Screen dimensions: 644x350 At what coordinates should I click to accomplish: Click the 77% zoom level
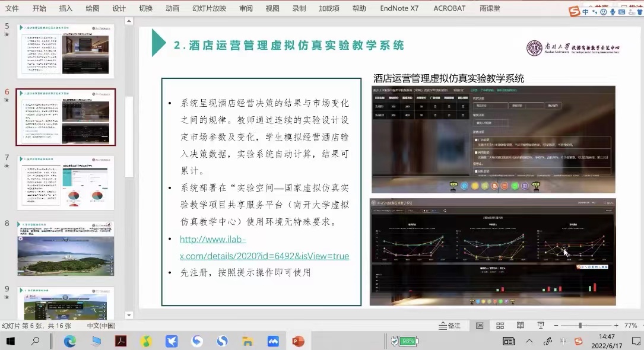click(x=630, y=326)
